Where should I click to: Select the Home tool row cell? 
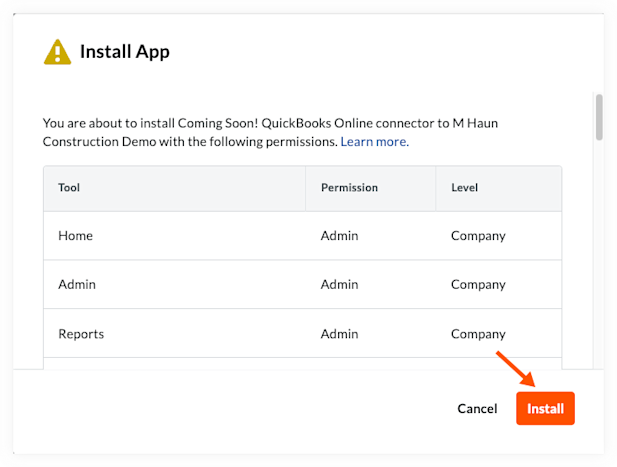tap(174, 236)
